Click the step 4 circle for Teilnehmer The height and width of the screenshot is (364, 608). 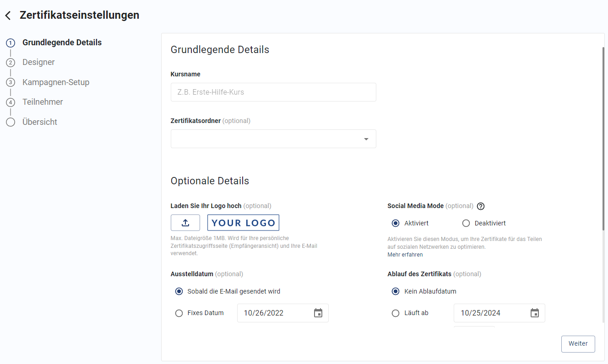click(11, 102)
